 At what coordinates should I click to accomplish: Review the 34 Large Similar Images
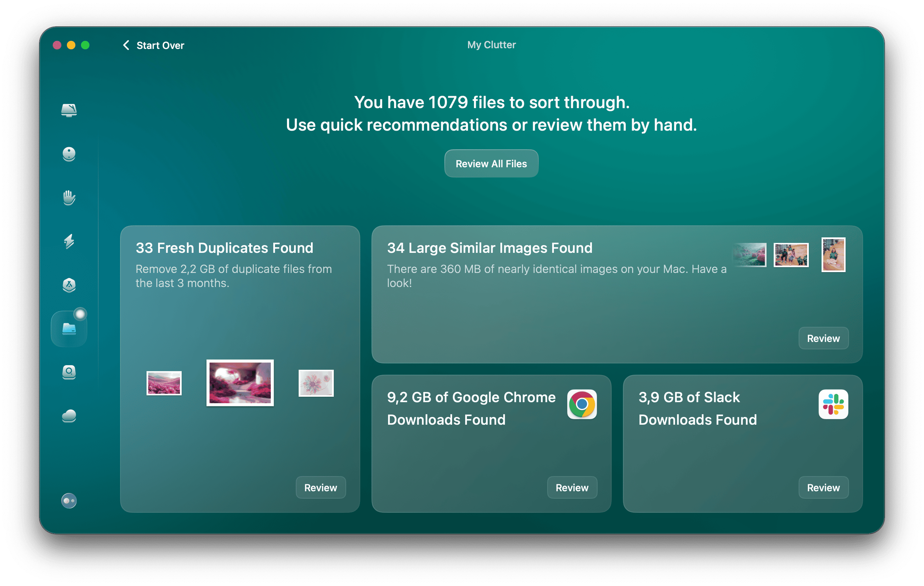(x=823, y=338)
